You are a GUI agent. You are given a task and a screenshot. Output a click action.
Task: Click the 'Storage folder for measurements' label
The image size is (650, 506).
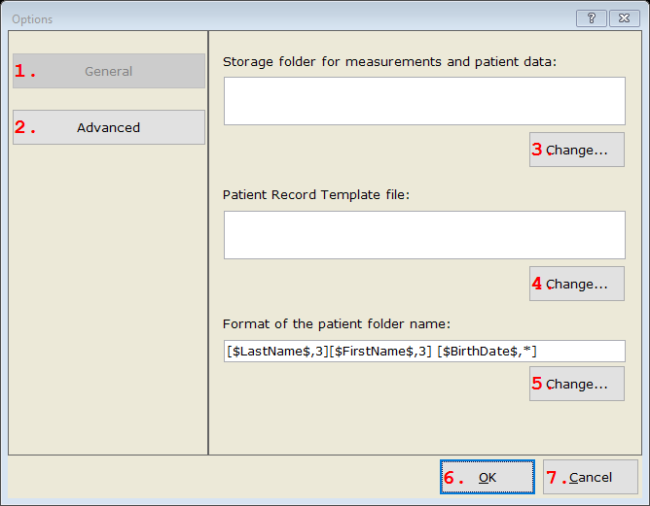tap(389, 61)
